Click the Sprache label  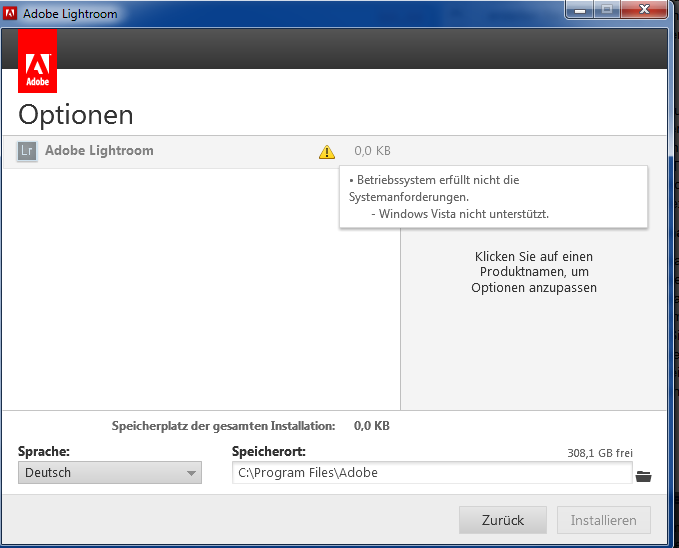[x=44, y=451]
